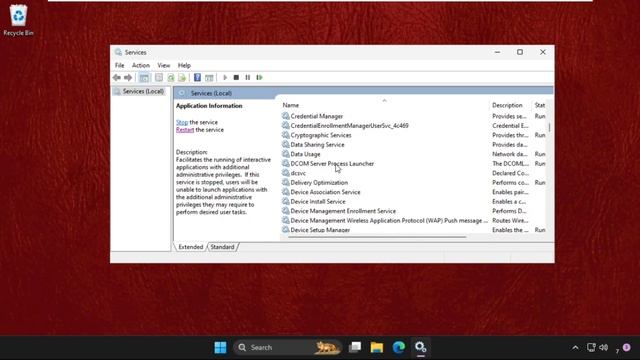This screenshot has width=640, height=360.
Task: Switch to the Standard tab
Action: click(x=222, y=247)
